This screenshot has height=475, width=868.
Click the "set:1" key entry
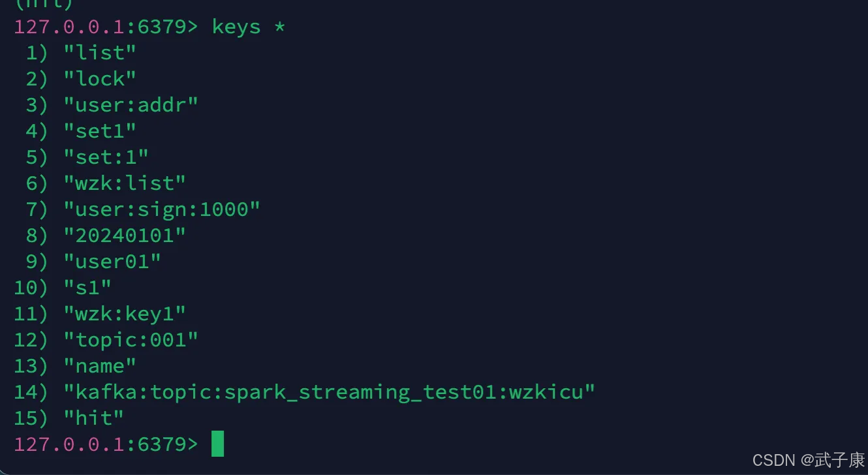pyautogui.click(x=106, y=157)
